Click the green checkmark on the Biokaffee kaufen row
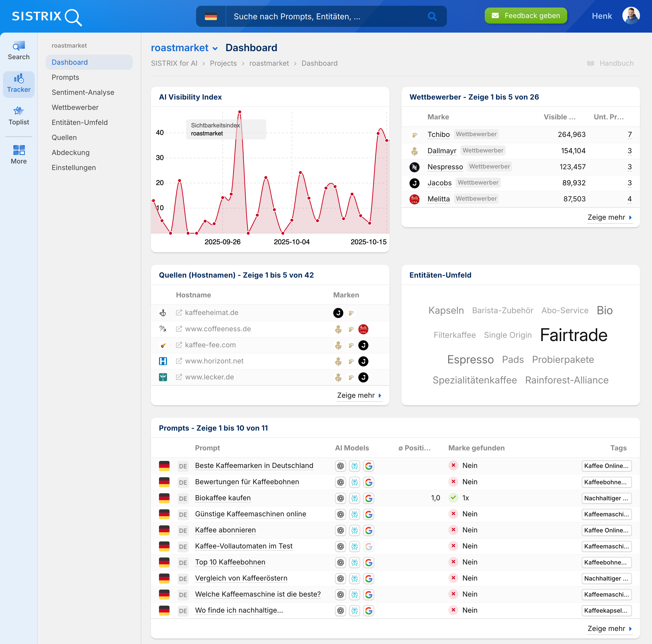Image resolution: width=652 pixels, height=644 pixels. (x=453, y=498)
